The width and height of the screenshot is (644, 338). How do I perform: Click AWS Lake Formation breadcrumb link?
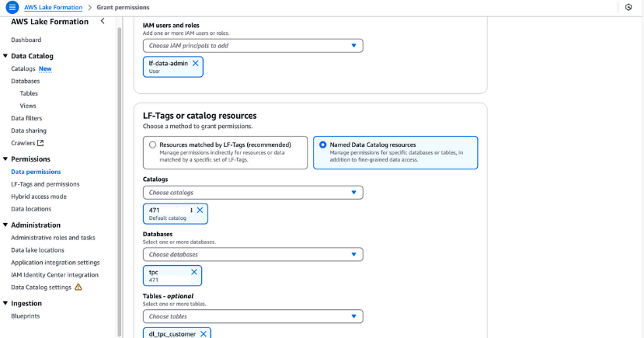[x=54, y=8]
